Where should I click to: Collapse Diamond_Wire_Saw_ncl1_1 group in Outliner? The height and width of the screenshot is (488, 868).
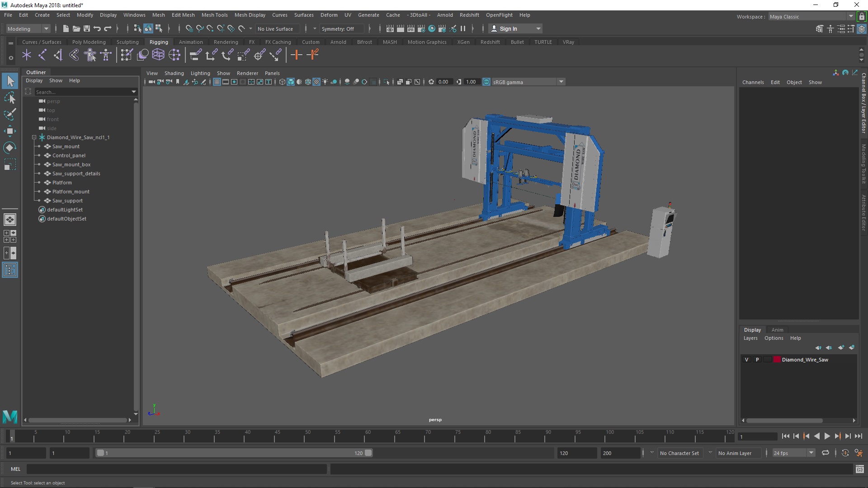click(x=34, y=137)
